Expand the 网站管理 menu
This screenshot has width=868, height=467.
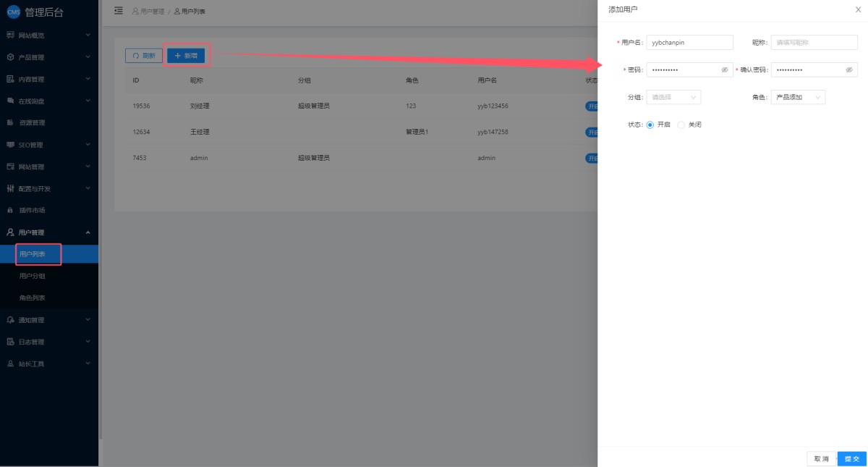[49, 167]
